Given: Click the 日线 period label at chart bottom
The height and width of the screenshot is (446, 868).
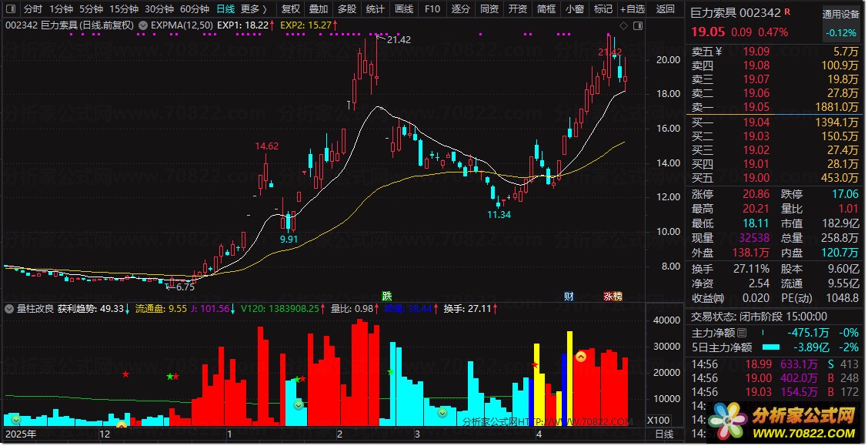Looking at the screenshot, I should coord(664,434).
